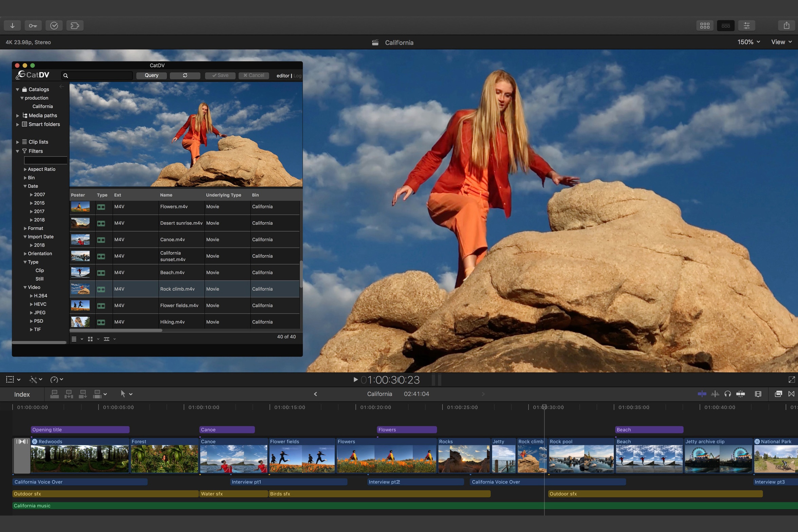Click the CatDV filmstrip view icon
Screen dimensions: 798x532
click(107, 339)
